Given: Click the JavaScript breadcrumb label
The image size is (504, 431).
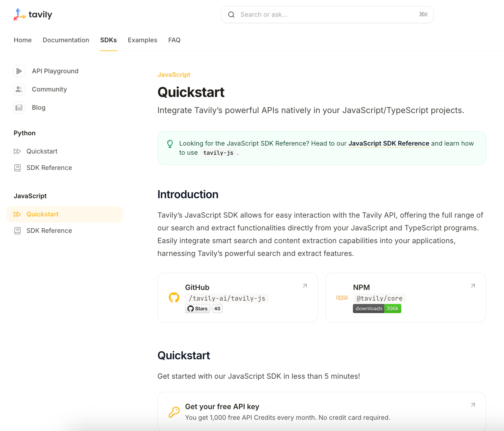Looking at the screenshot, I should 174,75.
